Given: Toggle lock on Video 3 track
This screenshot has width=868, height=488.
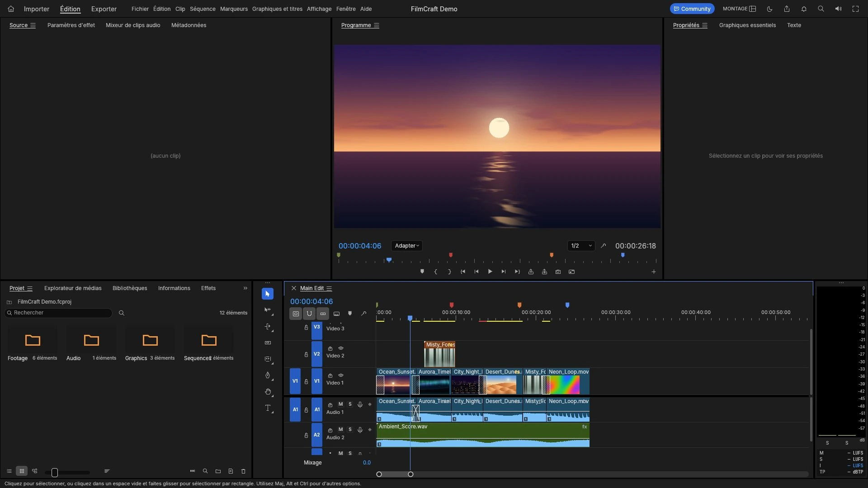Looking at the screenshot, I should tap(306, 328).
